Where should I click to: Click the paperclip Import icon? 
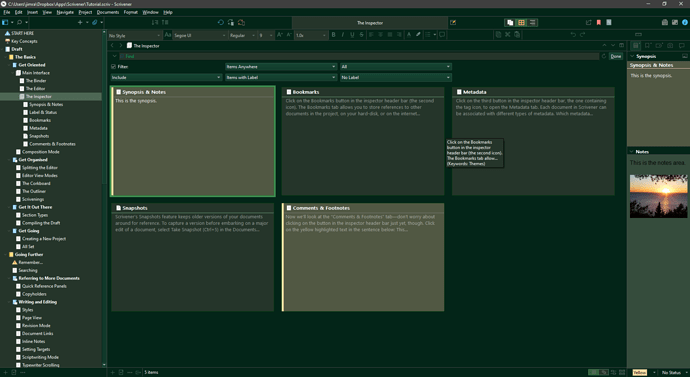(94, 22)
